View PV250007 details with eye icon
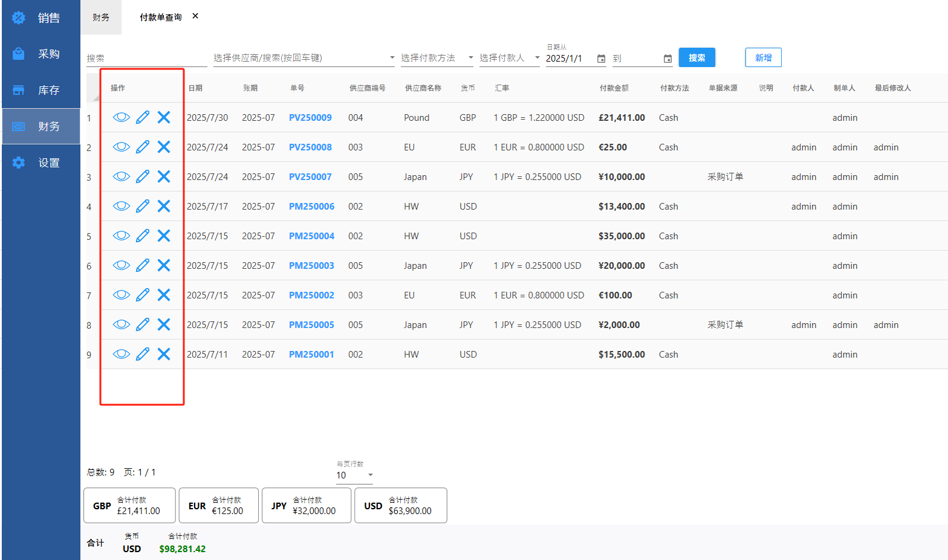The height and width of the screenshot is (560, 948). [121, 176]
